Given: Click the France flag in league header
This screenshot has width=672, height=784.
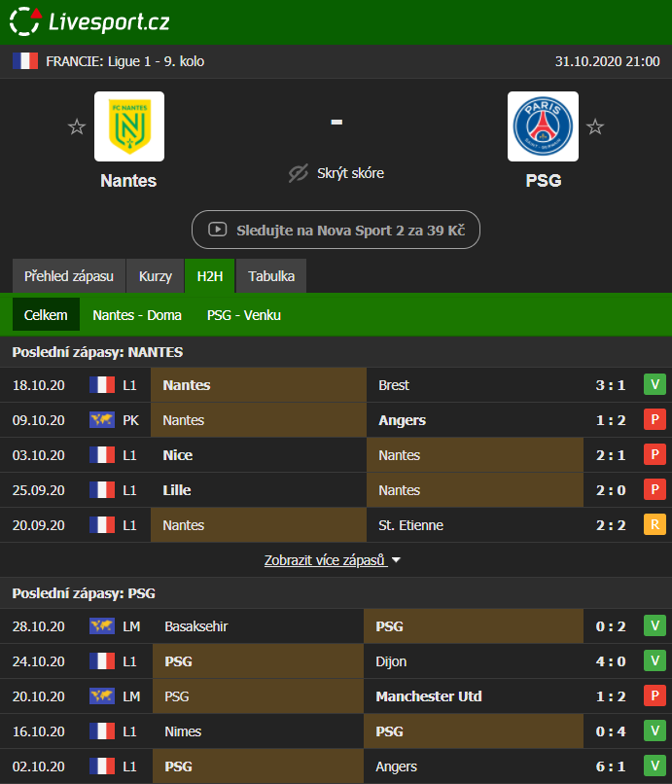Looking at the screenshot, I should tap(25, 61).
